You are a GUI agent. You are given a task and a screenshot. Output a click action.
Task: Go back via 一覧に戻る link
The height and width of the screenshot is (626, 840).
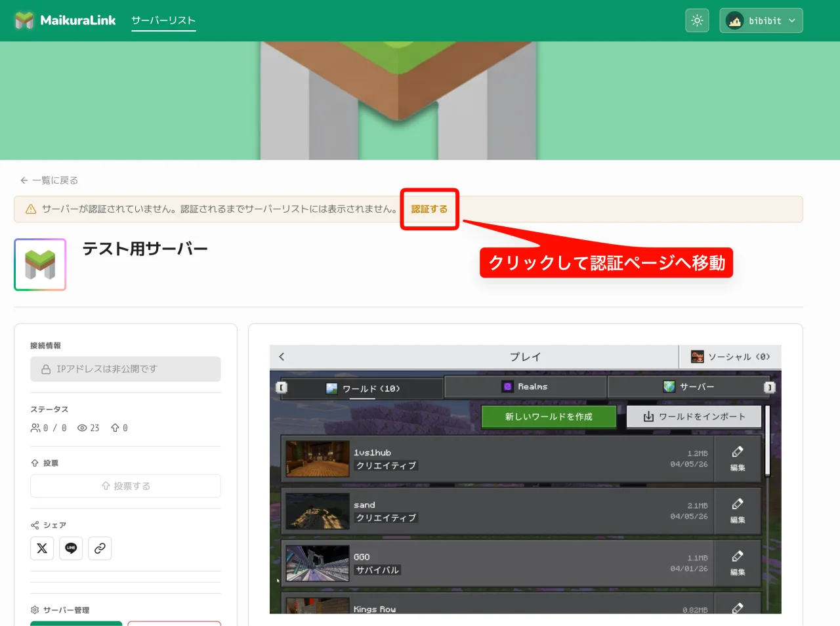coord(49,180)
